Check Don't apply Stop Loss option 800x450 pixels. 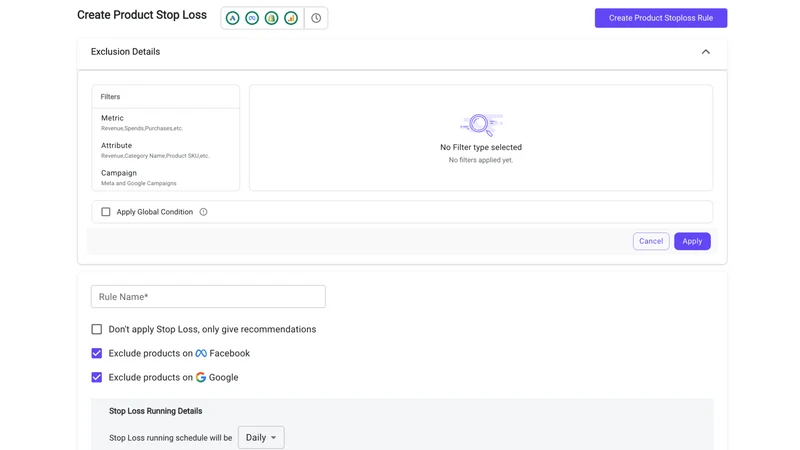pos(96,329)
